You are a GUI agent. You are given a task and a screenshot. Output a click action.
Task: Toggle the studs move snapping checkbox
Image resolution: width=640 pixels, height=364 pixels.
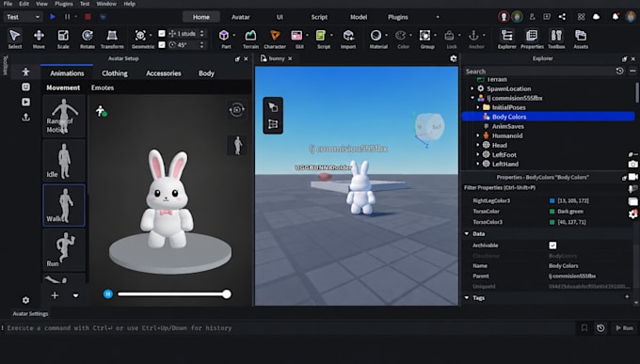[x=162, y=34]
